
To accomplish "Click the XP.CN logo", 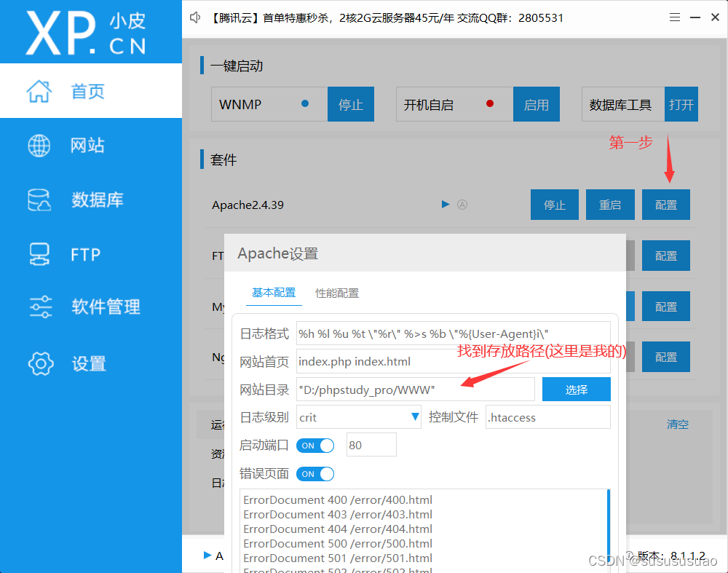I will pyautogui.click(x=86, y=33).
